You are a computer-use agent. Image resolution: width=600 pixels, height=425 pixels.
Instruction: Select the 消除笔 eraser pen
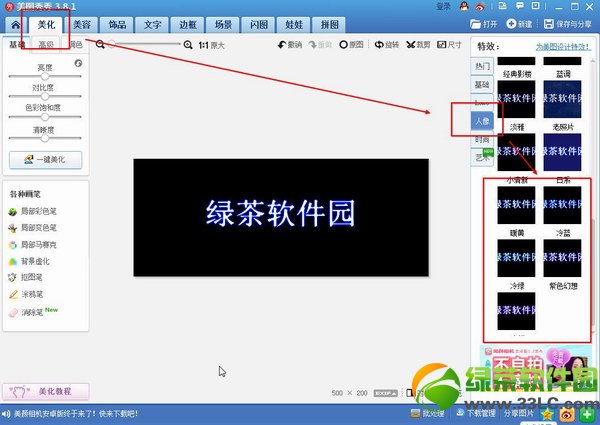pyautogui.click(x=26, y=313)
